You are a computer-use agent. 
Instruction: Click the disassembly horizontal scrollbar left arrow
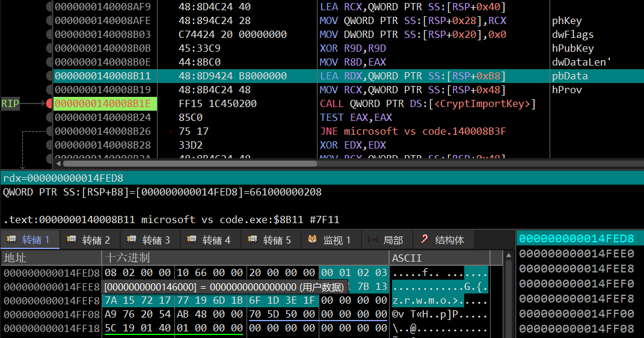click(x=58, y=164)
